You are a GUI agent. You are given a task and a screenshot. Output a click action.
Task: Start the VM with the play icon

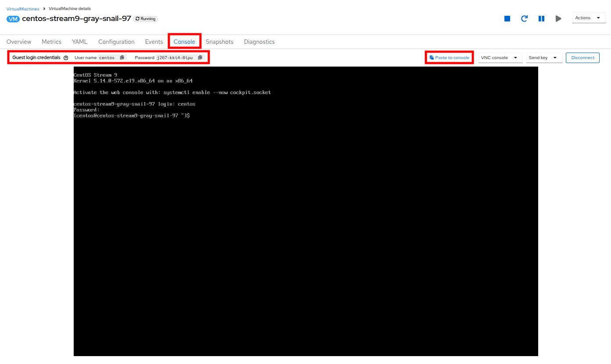click(x=558, y=18)
